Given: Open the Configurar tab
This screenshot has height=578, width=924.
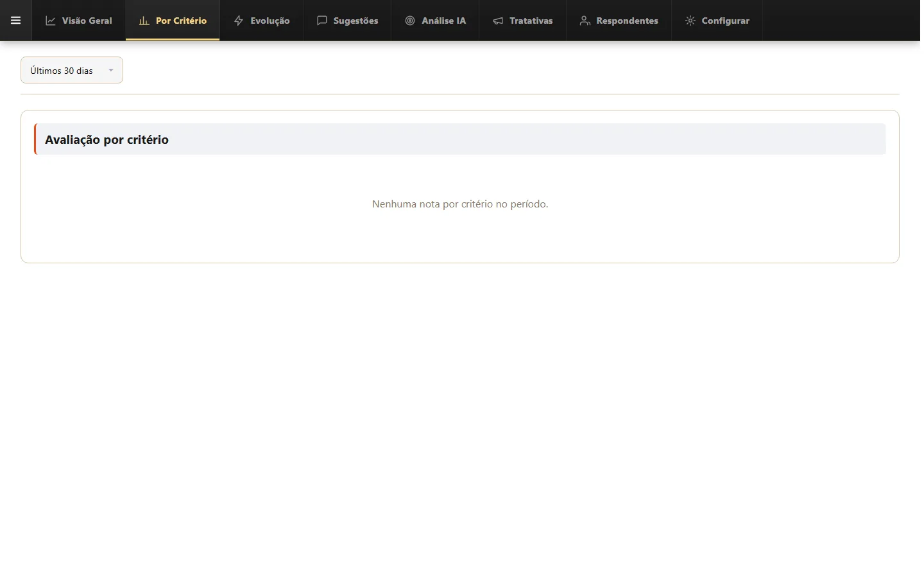Looking at the screenshot, I should [x=717, y=21].
